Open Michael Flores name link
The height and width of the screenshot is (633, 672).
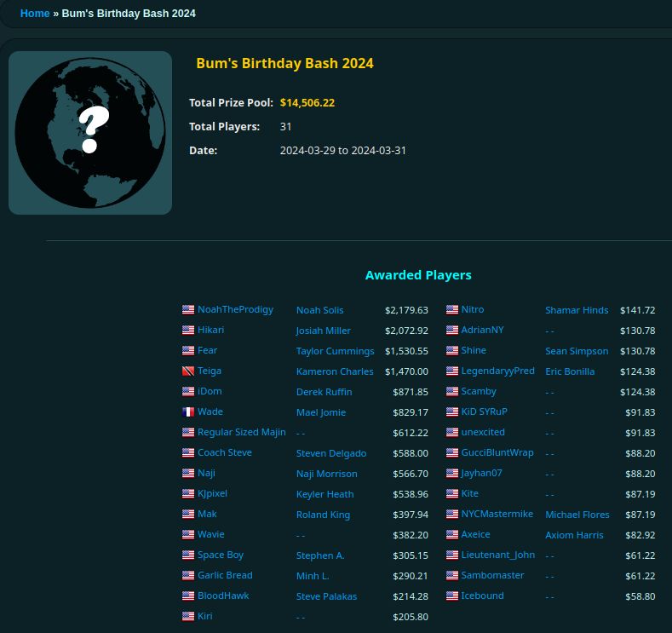tap(577, 515)
